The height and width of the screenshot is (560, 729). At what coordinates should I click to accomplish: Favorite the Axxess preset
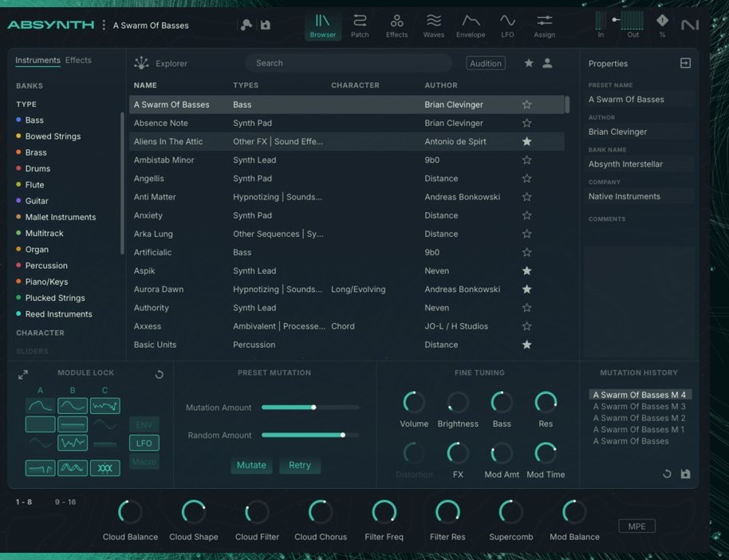526,326
